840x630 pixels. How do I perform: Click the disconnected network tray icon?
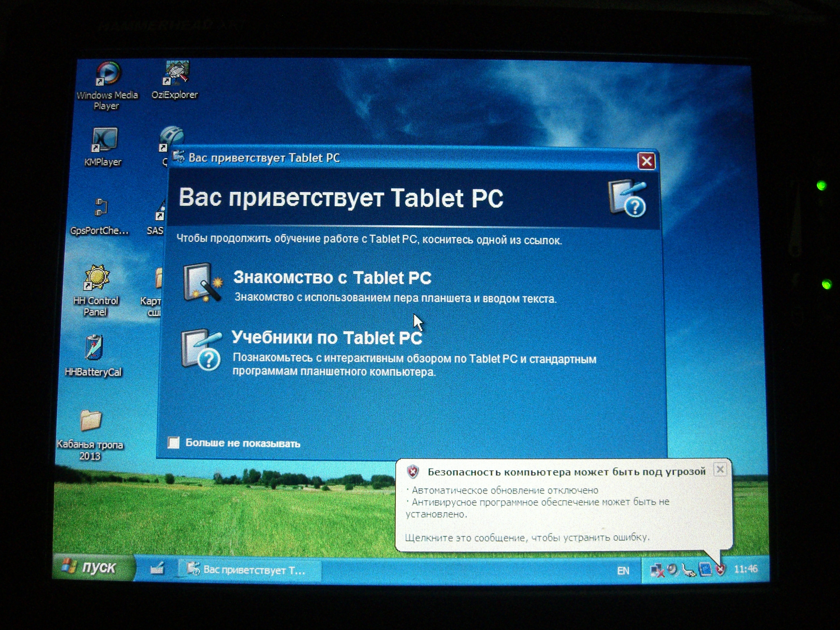pyautogui.click(x=657, y=570)
